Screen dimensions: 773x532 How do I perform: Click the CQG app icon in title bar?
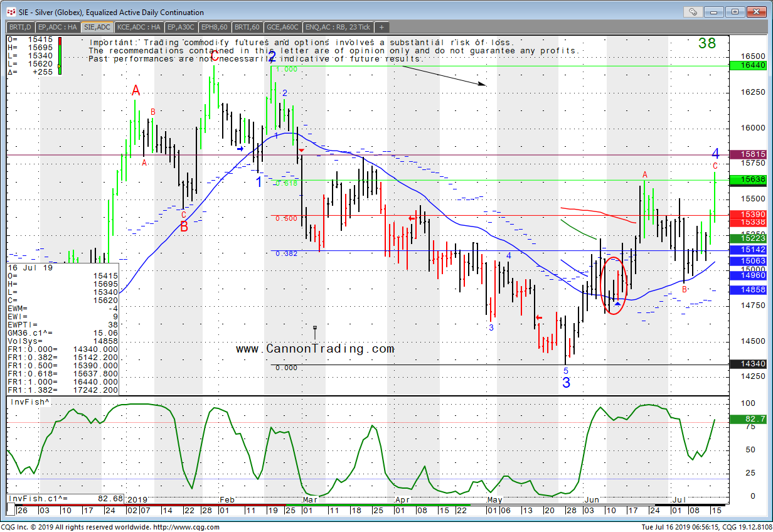coord(11,12)
